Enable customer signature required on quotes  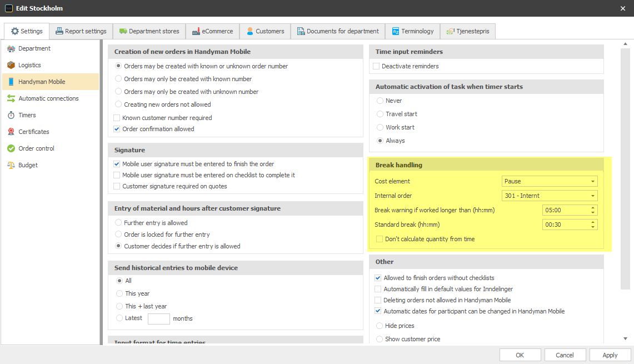coord(117,186)
